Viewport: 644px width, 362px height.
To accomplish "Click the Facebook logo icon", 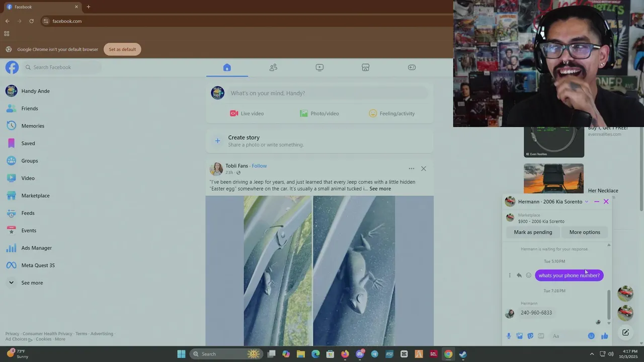I will [12, 67].
